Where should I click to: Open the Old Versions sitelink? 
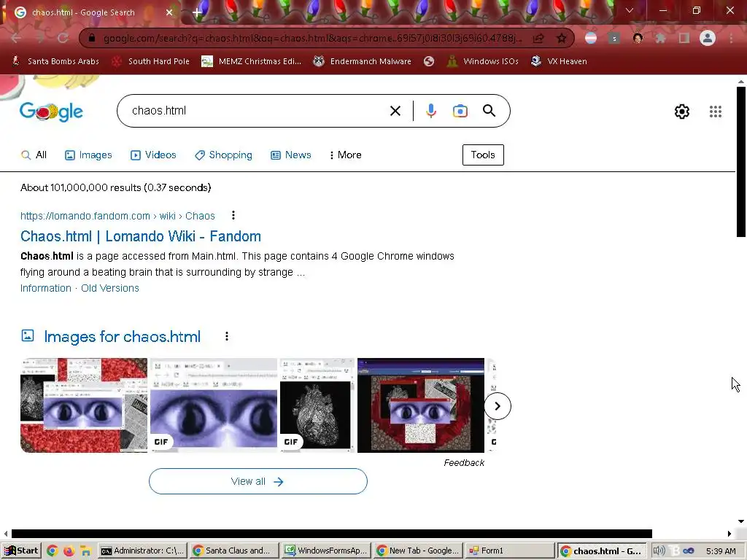pyautogui.click(x=110, y=288)
